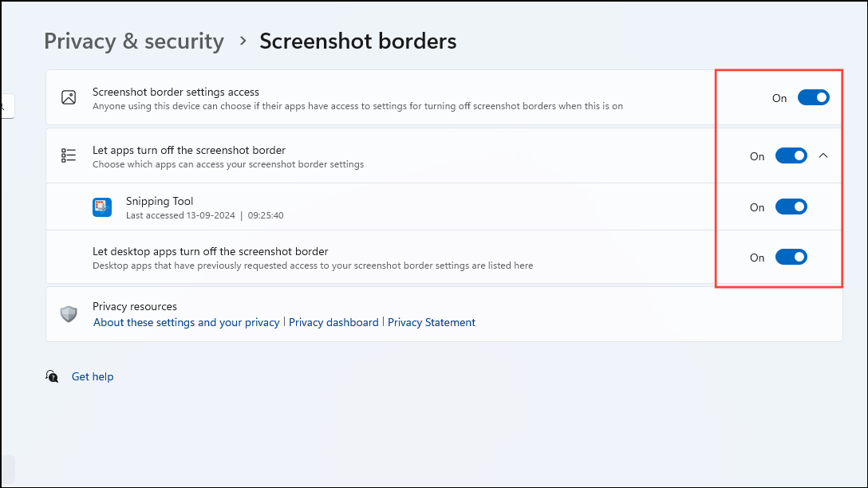Click the headset icon next to Get help

tap(51, 376)
